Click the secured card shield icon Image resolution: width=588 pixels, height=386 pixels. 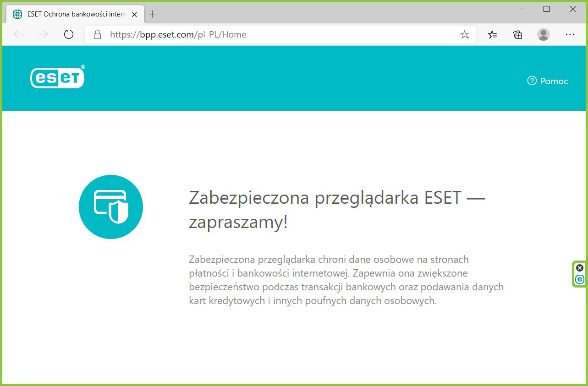coord(111,207)
